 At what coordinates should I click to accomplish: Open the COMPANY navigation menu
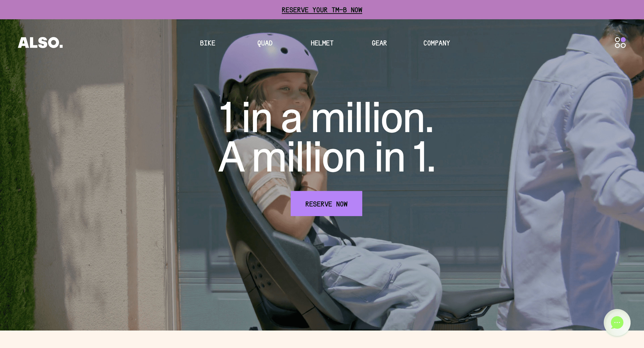[x=436, y=43]
